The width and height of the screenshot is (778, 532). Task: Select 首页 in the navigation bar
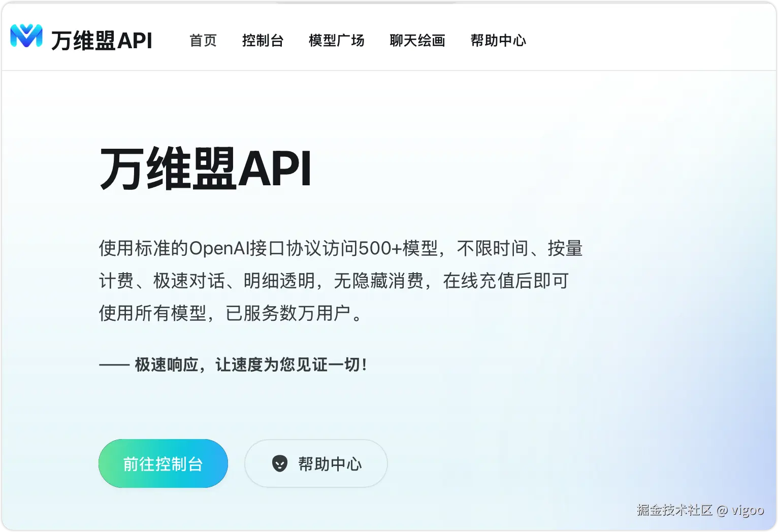pyautogui.click(x=203, y=41)
